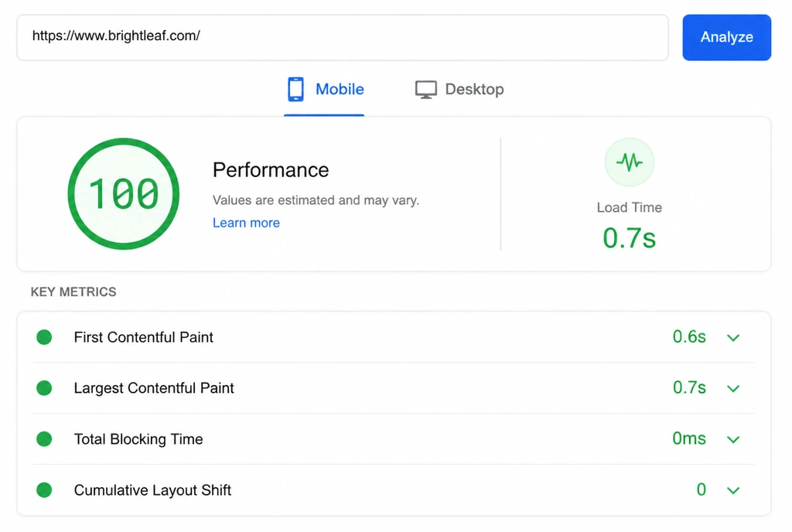This screenshot has height=532, width=792.
Task: Click the 0.6s metric value
Action: click(x=689, y=336)
